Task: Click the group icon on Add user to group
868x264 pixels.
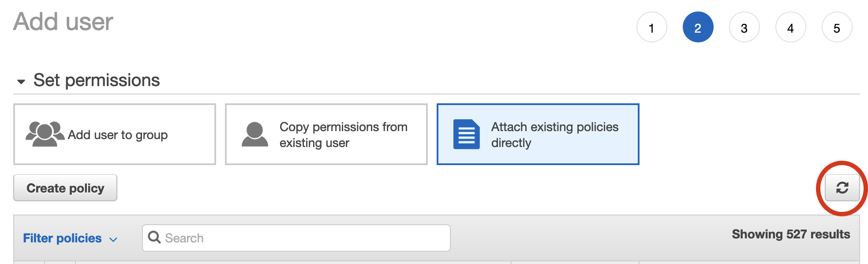Action: [45, 134]
